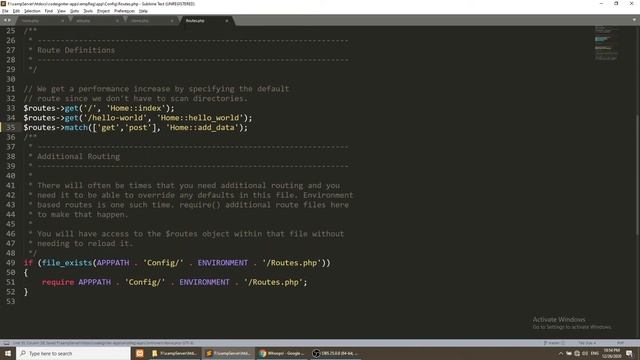Image resolution: width=640 pixels, height=360 pixels.
Task: Select the Sublime Text taskbar button
Action: tap(229, 353)
